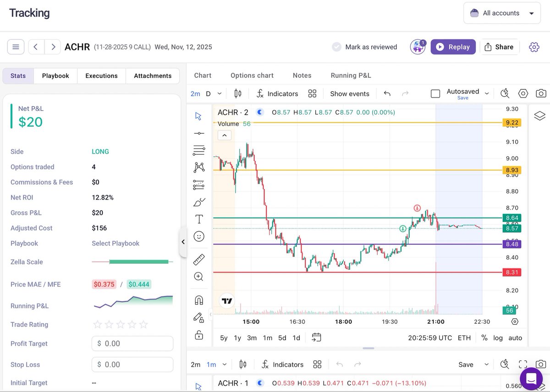The width and height of the screenshot is (550, 392).
Task: Open the settings gear next to Share
Action: (x=534, y=47)
